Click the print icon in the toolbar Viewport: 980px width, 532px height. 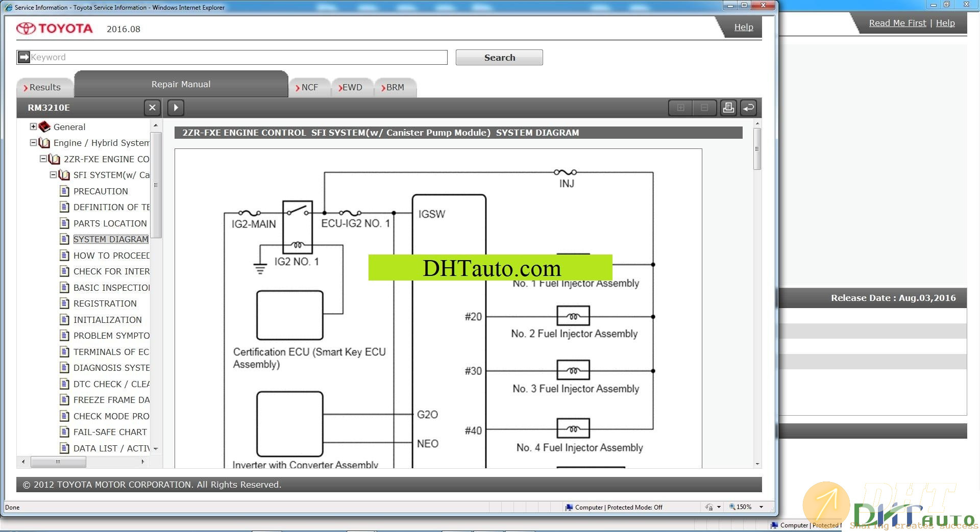[x=728, y=108]
